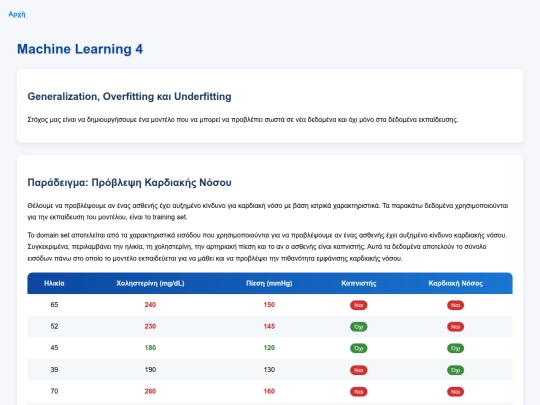Select the age cell 39

click(54, 370)
